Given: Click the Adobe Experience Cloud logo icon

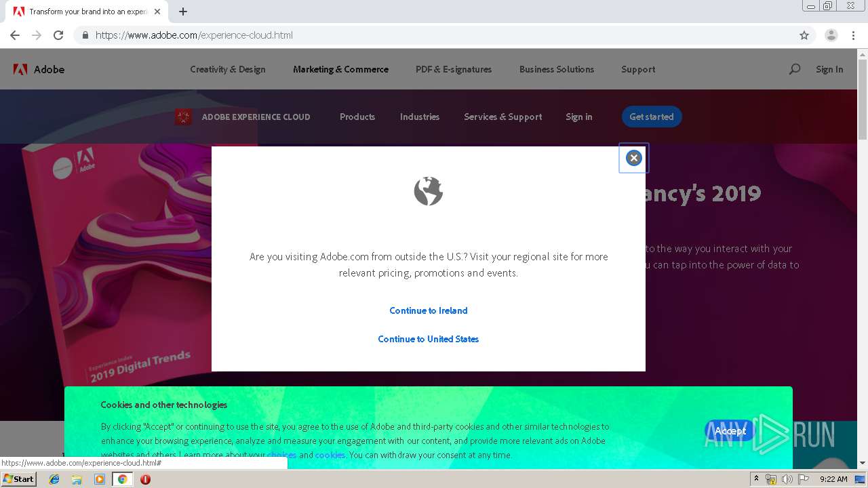Looking at the screenshot, I should [x=183, y=117].
